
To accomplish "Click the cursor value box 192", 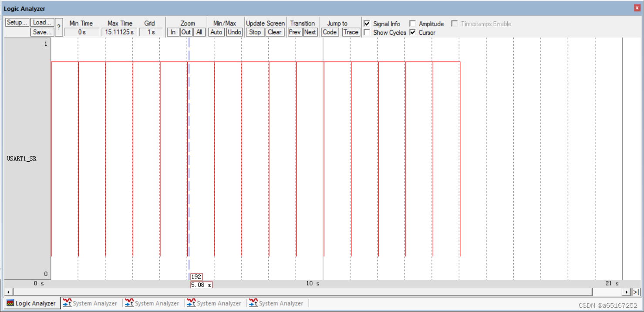I will 196,277.
